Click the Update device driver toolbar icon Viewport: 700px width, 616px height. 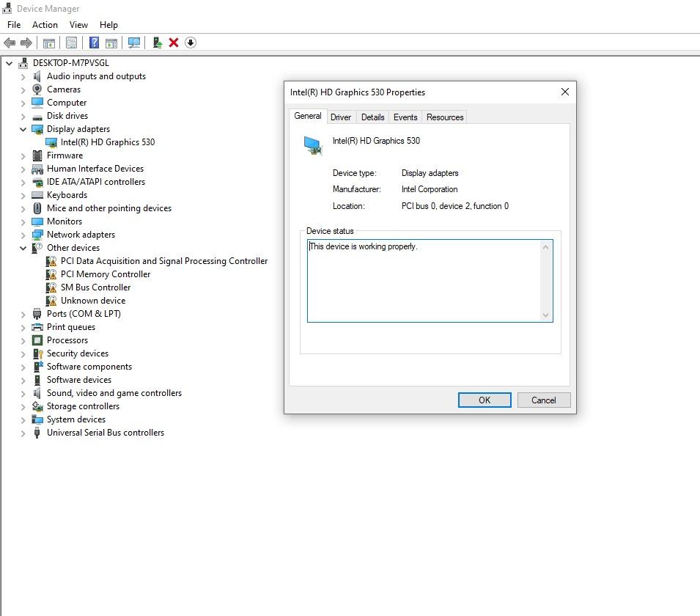pyautogui.click(x=157, y=43)
